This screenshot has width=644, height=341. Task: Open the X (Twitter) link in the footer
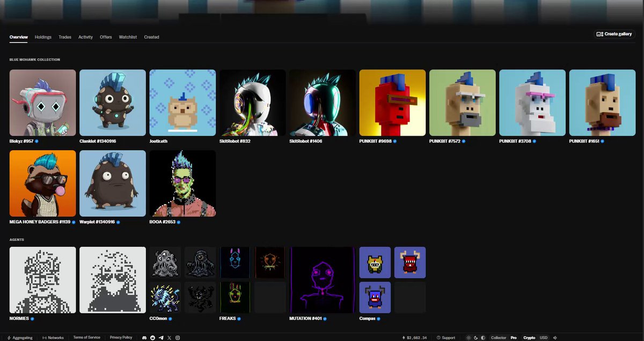pyautogui.click(x=170, y=338)
